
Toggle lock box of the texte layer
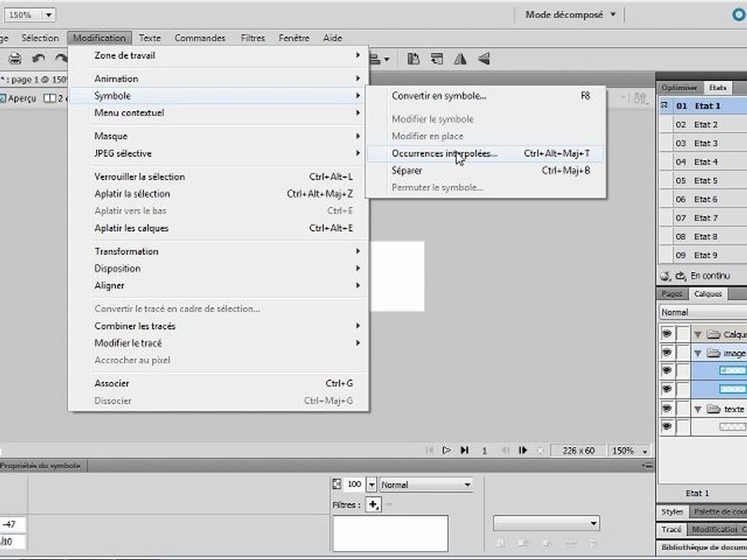(x=683, y=408)
